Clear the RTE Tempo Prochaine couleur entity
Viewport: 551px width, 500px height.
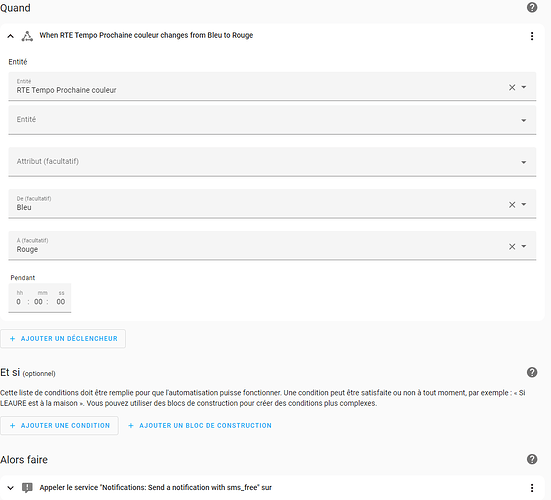coord(512,87)
